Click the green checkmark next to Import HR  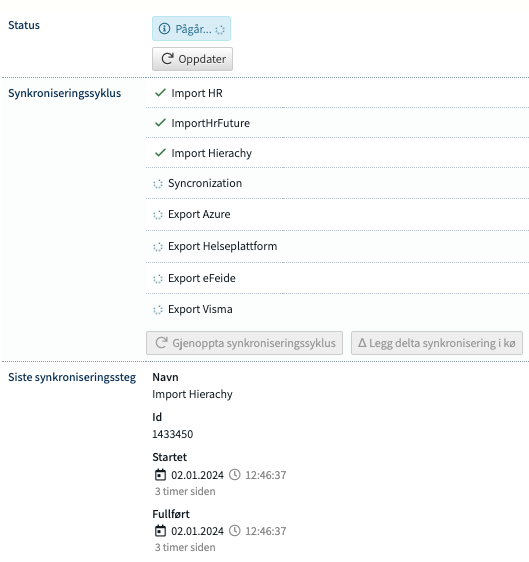click(x=160, y=93)
